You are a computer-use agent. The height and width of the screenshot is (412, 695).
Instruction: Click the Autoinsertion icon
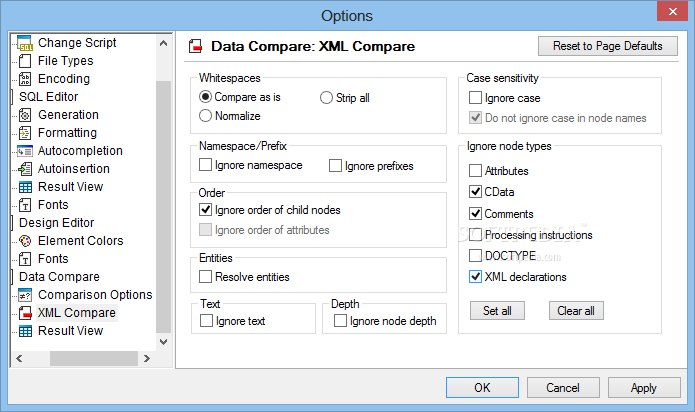(x=25, y=169)
